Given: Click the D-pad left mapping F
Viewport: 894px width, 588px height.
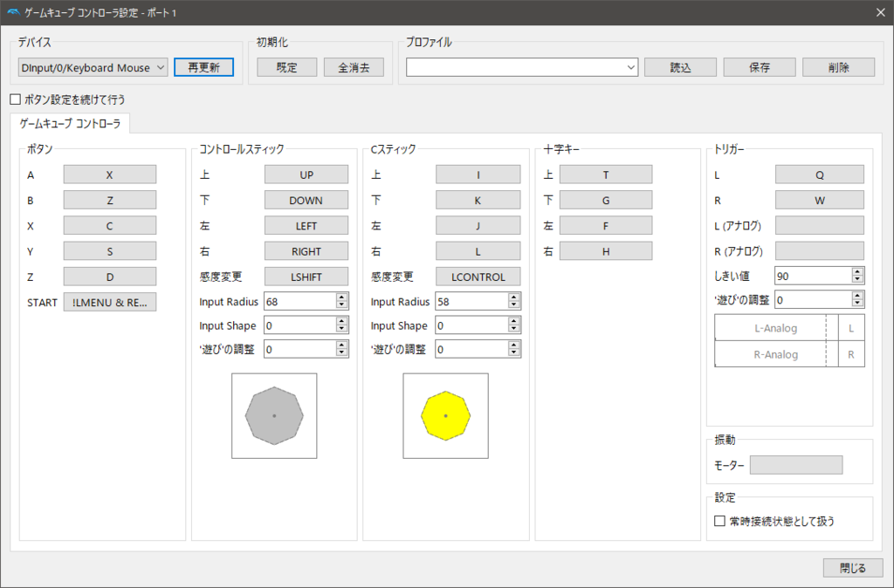Looking at the screenshot, I should [x=606, y=226].
